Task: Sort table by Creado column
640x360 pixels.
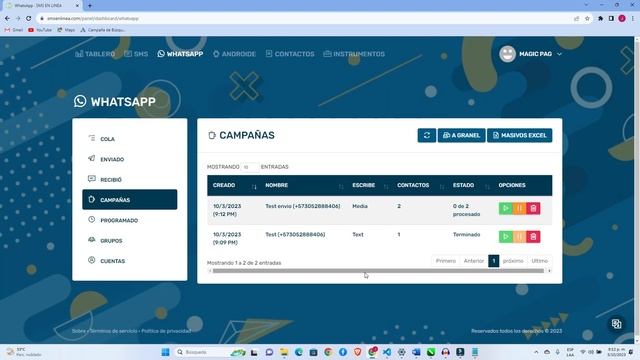Action: pos(233,185)
